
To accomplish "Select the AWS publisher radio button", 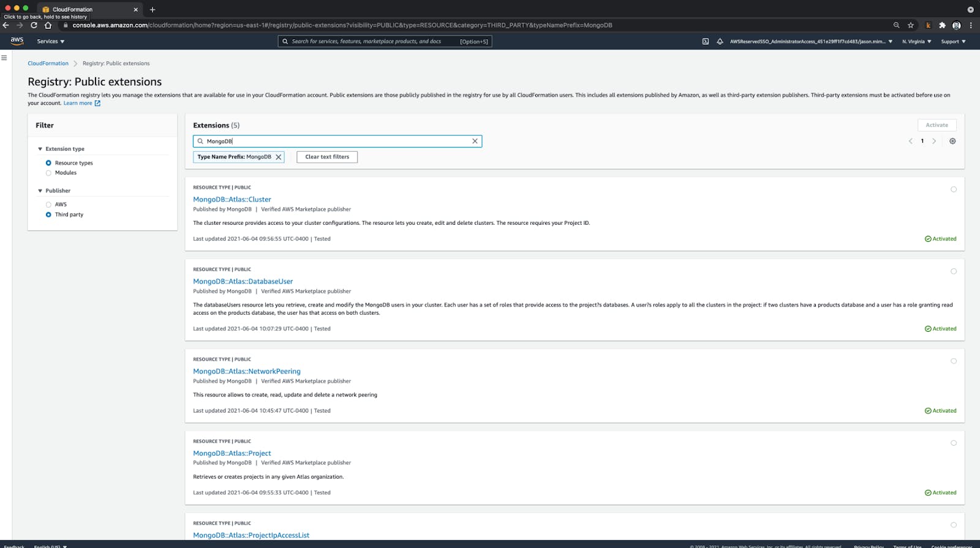I will pyautogui.click(x=48, y=205).
